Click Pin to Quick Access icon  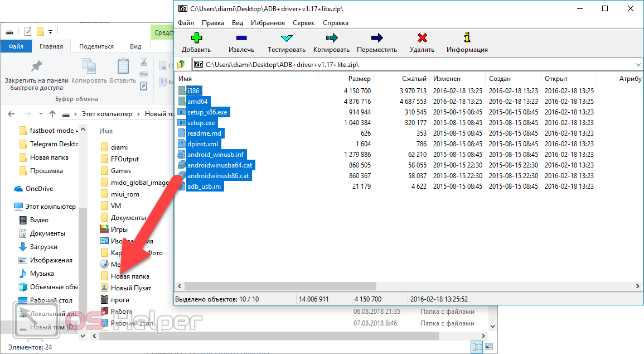click(36, 66)
